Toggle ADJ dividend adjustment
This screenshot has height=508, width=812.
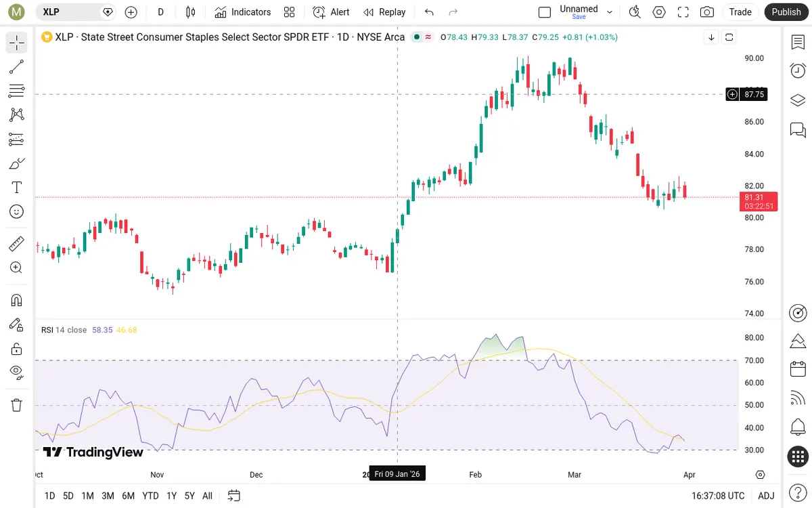(766, 496)
